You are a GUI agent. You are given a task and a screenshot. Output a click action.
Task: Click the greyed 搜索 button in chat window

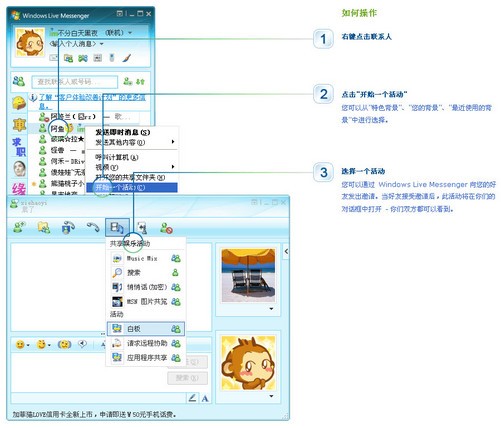[188, 378]
